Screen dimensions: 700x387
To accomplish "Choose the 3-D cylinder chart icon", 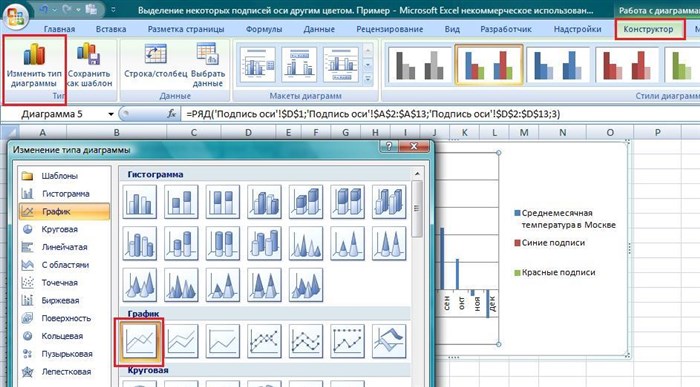I will [x=264, y=243].
